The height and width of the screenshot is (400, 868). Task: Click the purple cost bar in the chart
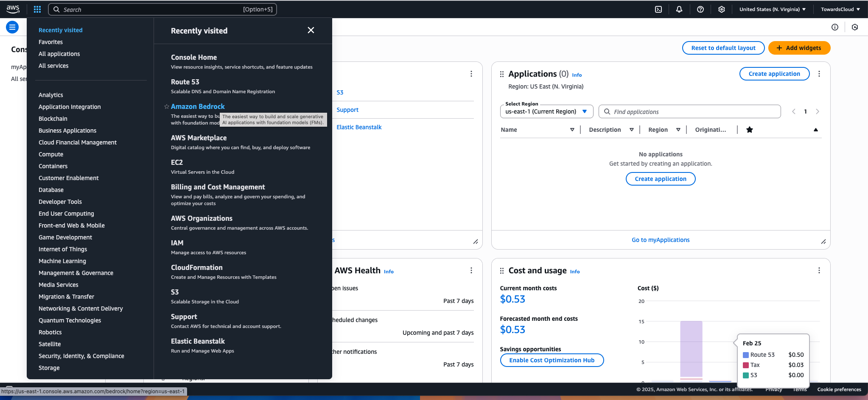(691, 349)
